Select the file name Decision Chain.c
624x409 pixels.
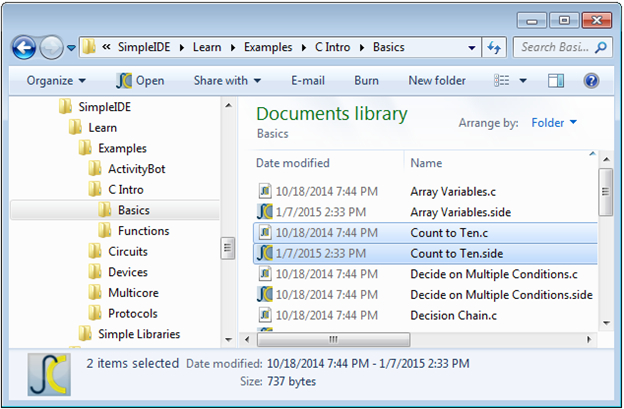(x=453, y=316)
